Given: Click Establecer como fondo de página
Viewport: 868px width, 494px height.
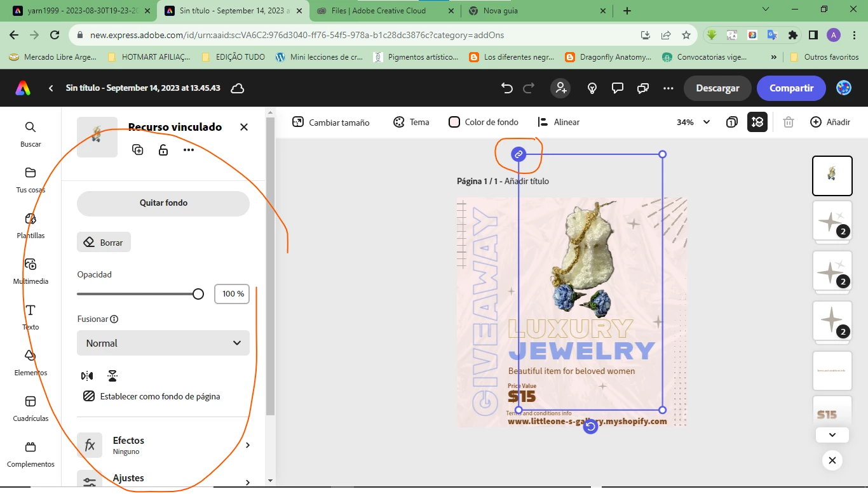Looking at the screenshot, I should pyautogui.click(x=152, y=396).
